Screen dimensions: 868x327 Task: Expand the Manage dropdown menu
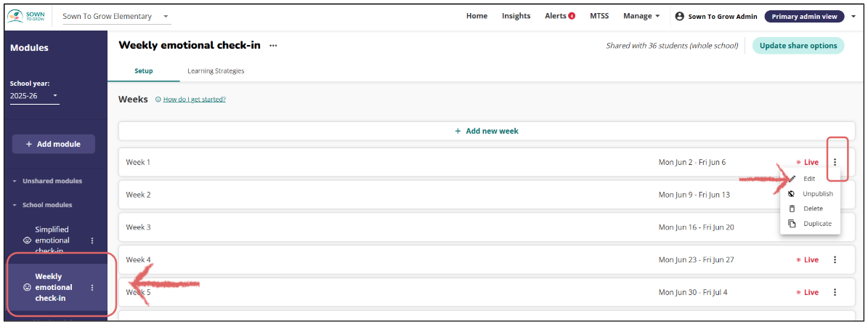641,16
